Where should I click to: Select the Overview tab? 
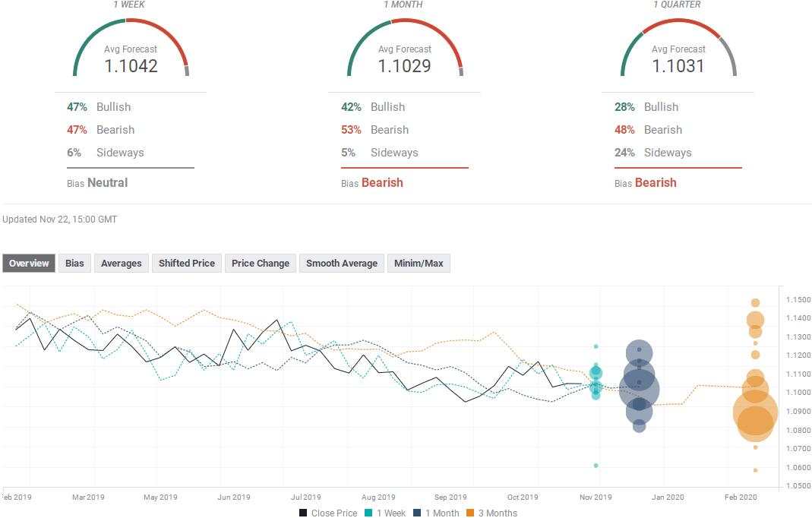click(x=29, y=263)
